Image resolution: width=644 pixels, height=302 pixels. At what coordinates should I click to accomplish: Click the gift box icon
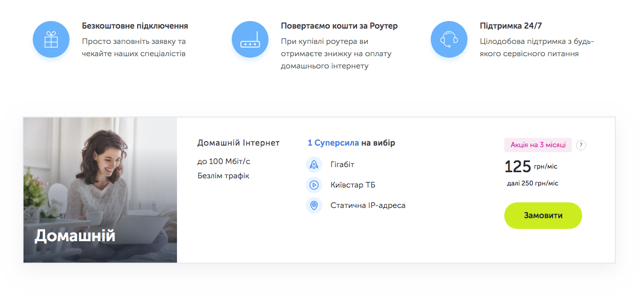[51, 39]
